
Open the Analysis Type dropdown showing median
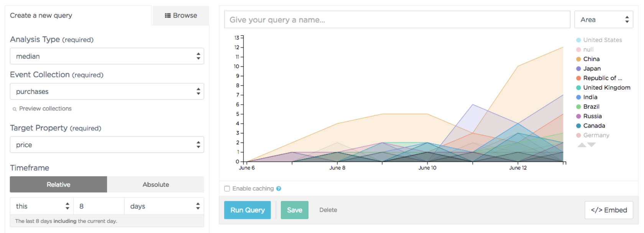pos(107,56)
